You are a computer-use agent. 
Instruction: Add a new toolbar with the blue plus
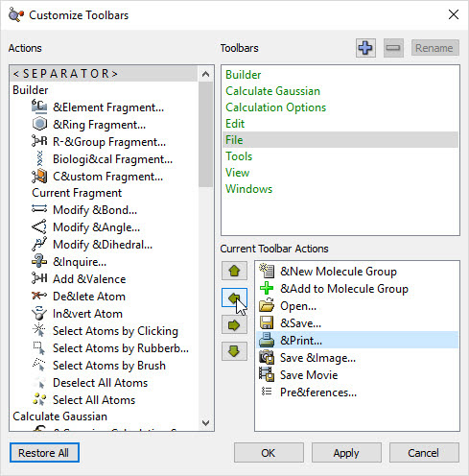coord(365,48)
